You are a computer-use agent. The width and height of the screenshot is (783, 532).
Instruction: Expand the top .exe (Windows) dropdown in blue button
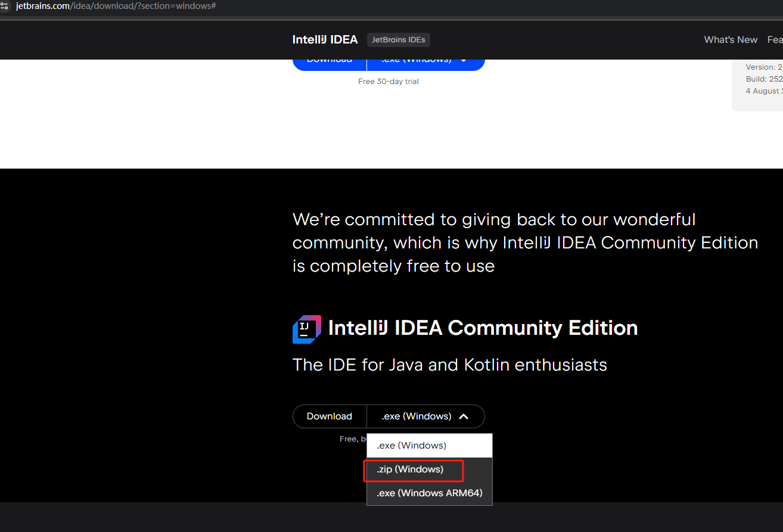click(425, 64)
